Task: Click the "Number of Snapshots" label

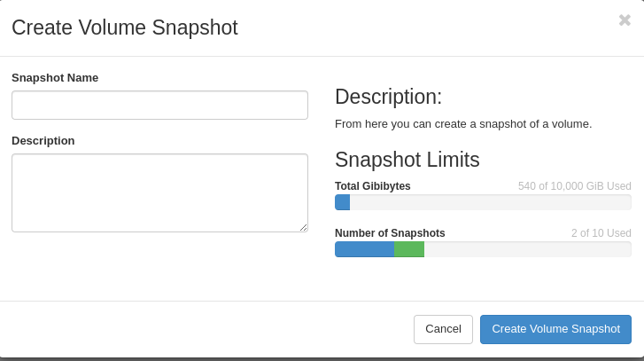Action: [390, 233]
